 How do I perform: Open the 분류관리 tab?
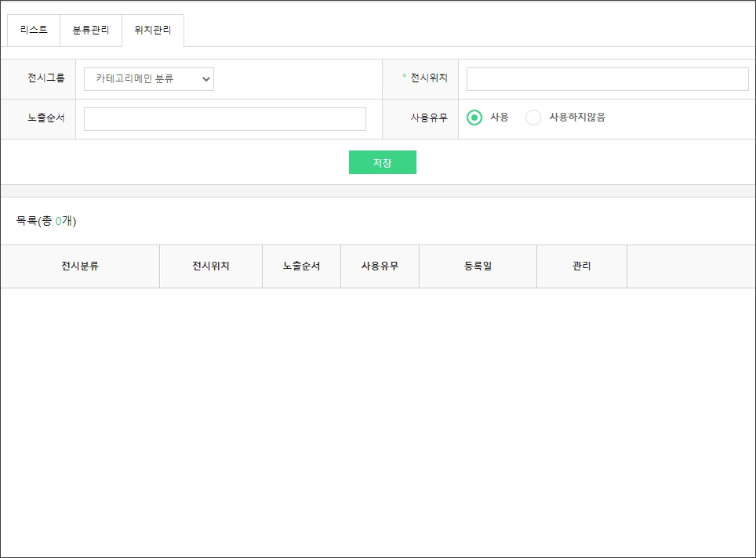[x=91, y=31]
